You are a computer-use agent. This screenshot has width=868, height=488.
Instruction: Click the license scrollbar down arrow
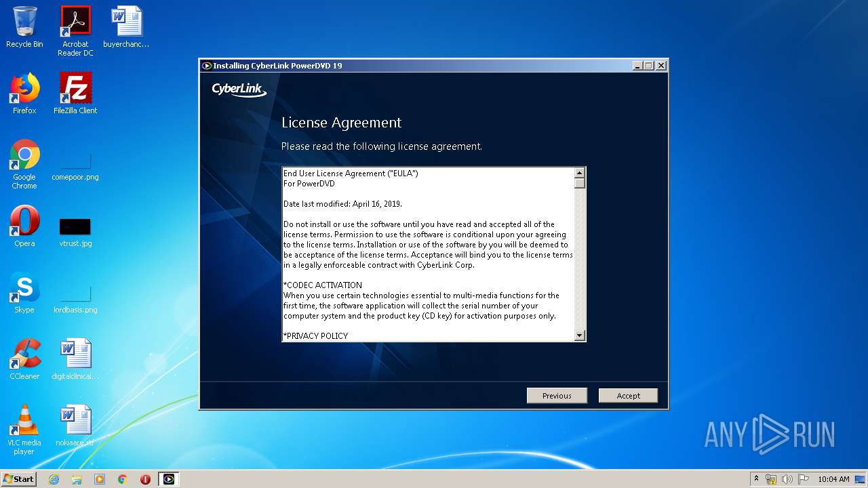580,335
